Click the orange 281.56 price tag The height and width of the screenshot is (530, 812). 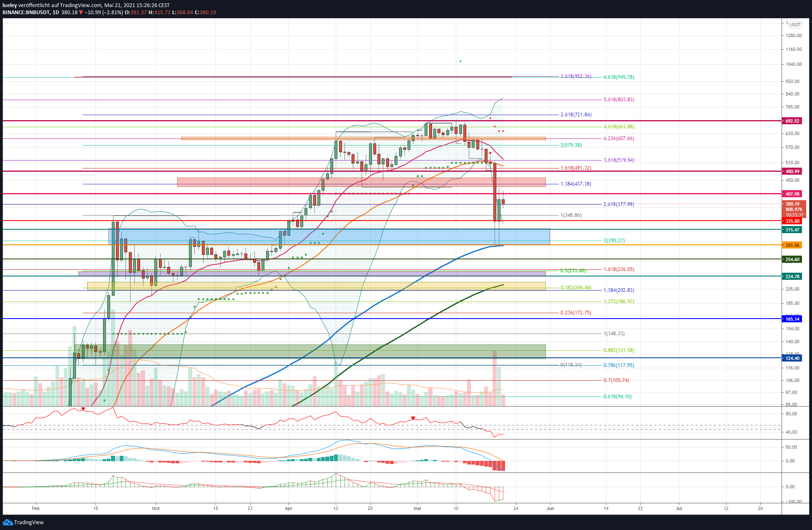792,245
